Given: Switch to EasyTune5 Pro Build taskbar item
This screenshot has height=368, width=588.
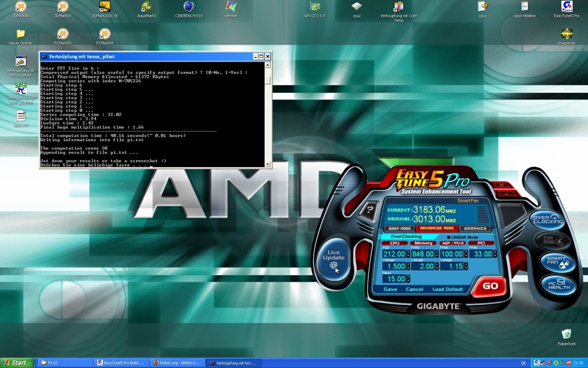Looking at the screenshot, I should point(121,363).
